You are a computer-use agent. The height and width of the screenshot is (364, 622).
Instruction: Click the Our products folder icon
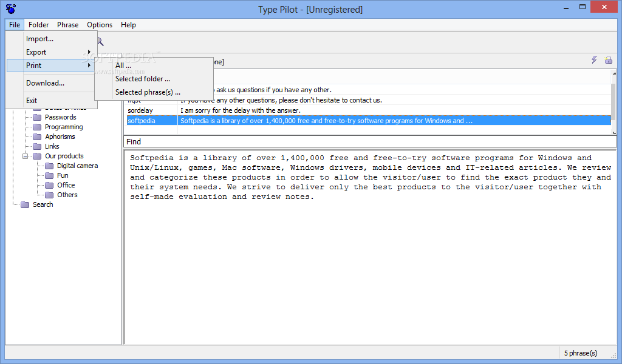[37, 156]
